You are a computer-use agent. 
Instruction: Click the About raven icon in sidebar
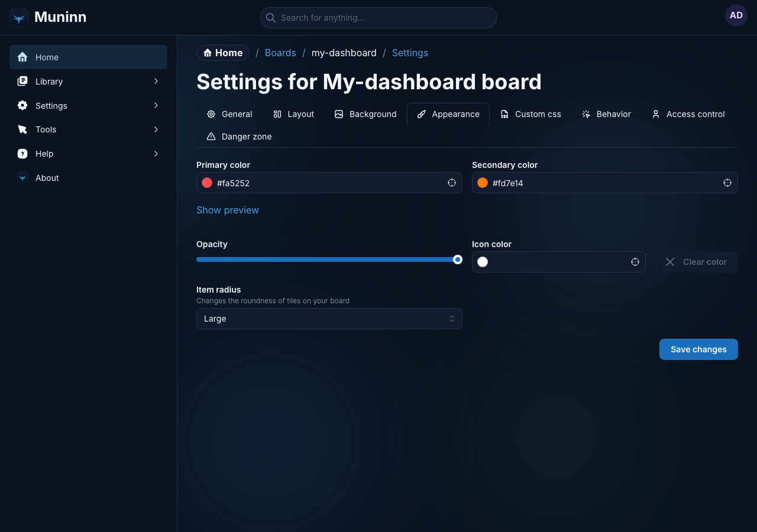point(22,177)
